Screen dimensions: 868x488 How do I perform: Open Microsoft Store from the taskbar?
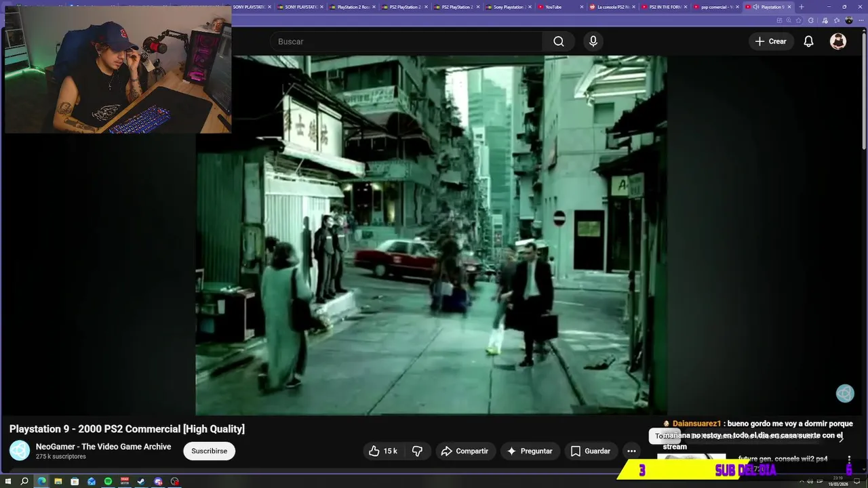pyautogui.click(x=75, y=481)
